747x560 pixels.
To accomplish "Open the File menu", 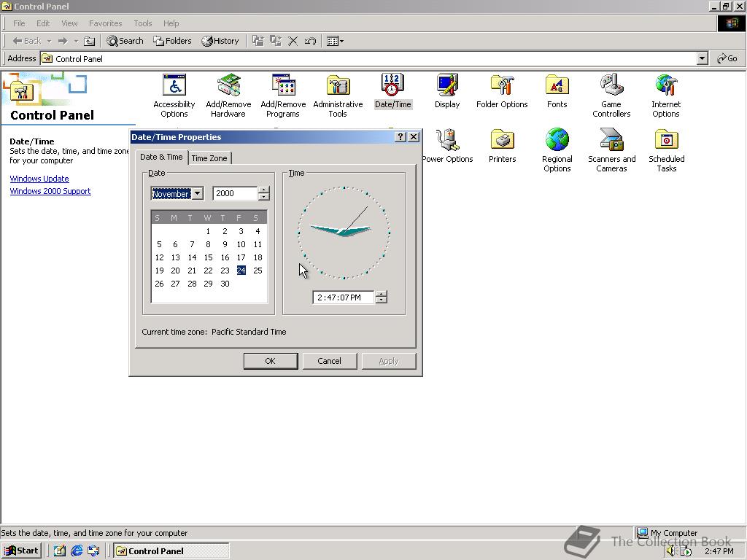I will click(19, 23).
